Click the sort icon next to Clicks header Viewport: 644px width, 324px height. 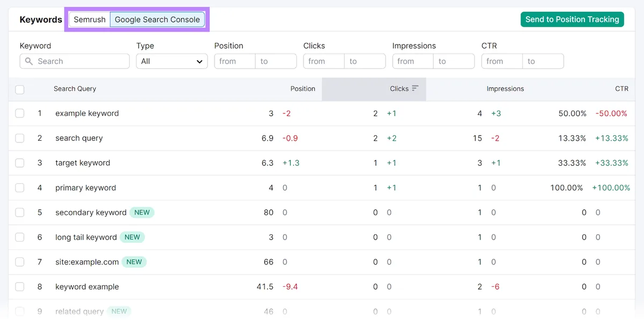(x=415, y=89)
